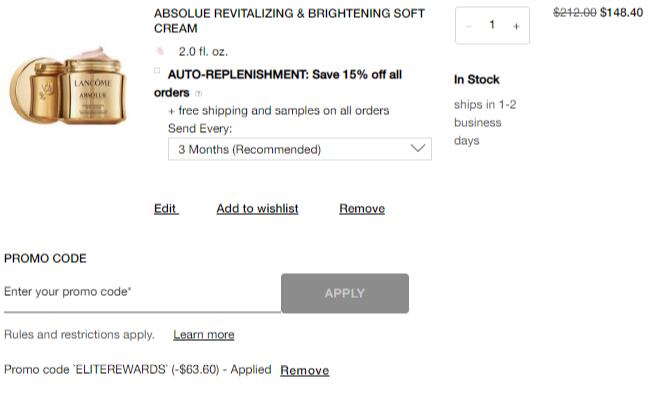
Task: Open the Send Every frequency dropdown
Action: pos(300,149)
